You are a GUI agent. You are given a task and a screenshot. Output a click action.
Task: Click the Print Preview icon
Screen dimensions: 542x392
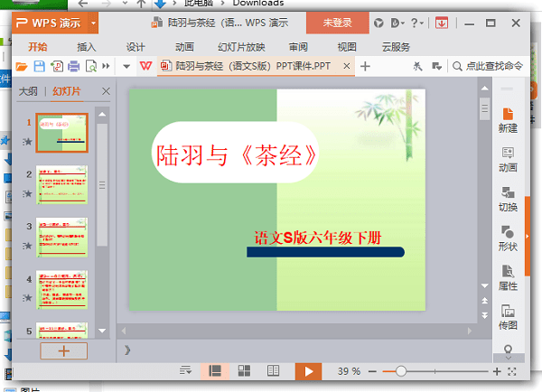[90, 66]
